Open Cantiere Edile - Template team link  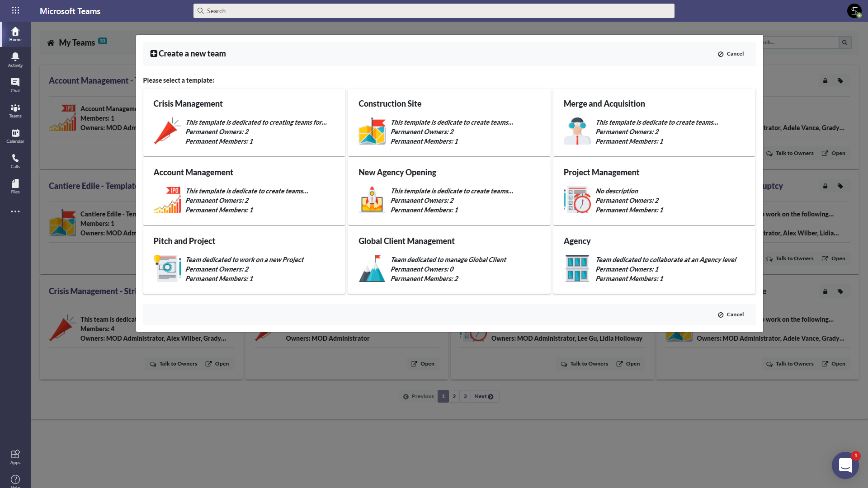click(x=92, y=186)
